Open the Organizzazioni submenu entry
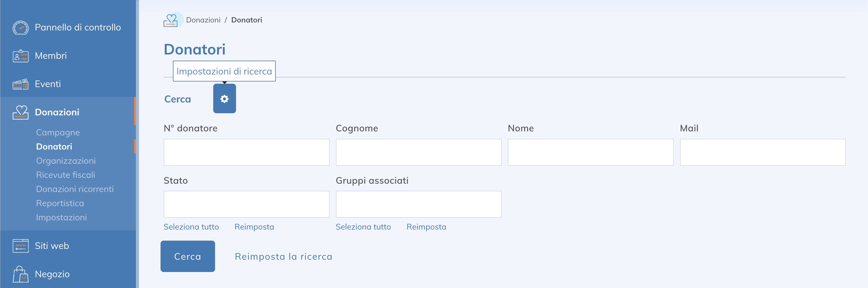This screenshot has width=868, height=288. click(x=66, y=161)
